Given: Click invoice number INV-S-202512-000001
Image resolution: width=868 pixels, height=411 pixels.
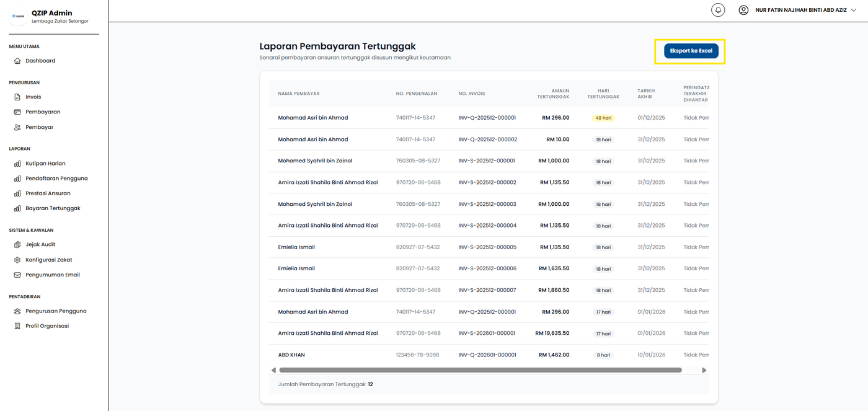Looking at the screenshot, I should click(x=487, y=161).
